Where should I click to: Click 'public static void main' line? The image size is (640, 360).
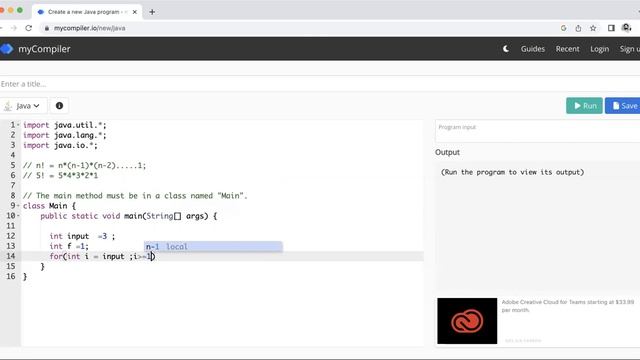[129, 216]
